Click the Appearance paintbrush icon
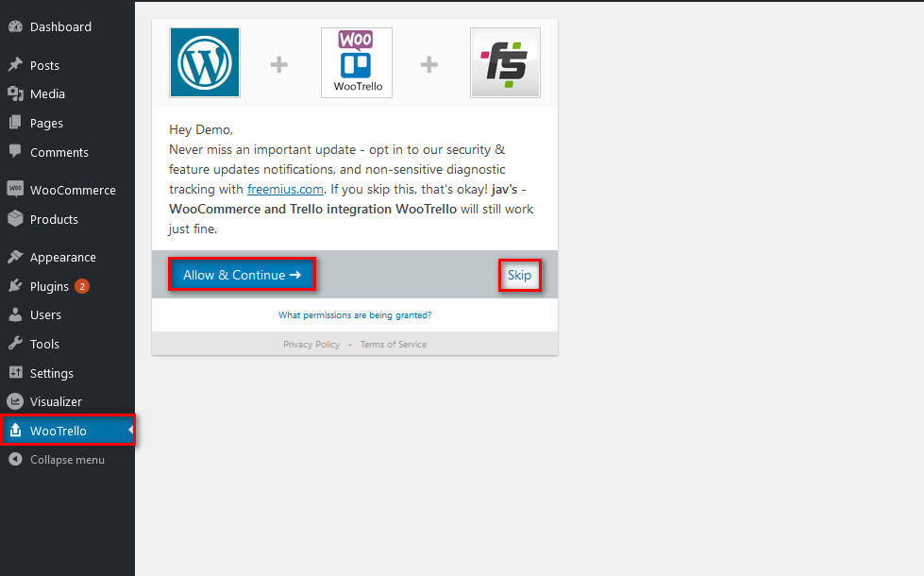 pyautogui.click(x=15, y=257)
